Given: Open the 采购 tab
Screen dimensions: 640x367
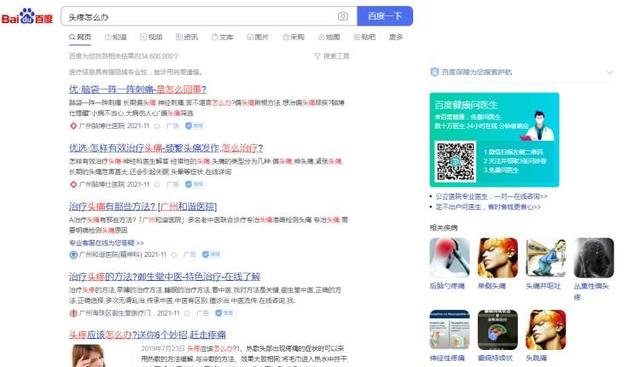Looking at the screenshot, I should [293, 37].
